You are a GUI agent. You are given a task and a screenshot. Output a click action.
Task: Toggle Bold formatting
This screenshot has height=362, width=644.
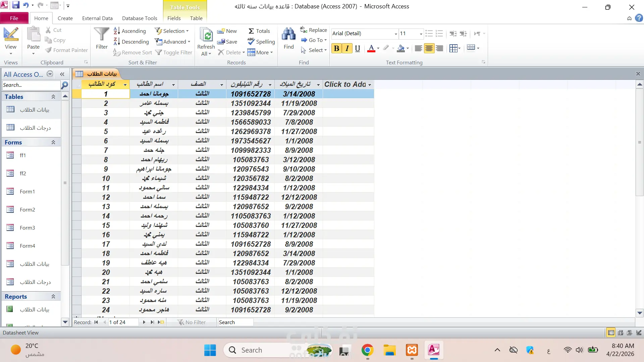(336, 48)
